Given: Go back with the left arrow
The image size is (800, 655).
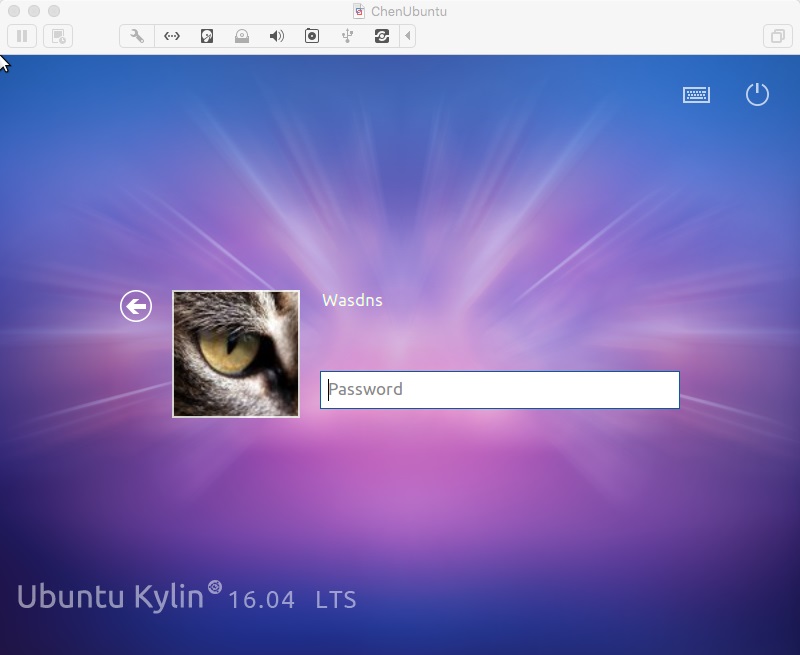Looking at the screenshot, I should click(136, 306).
